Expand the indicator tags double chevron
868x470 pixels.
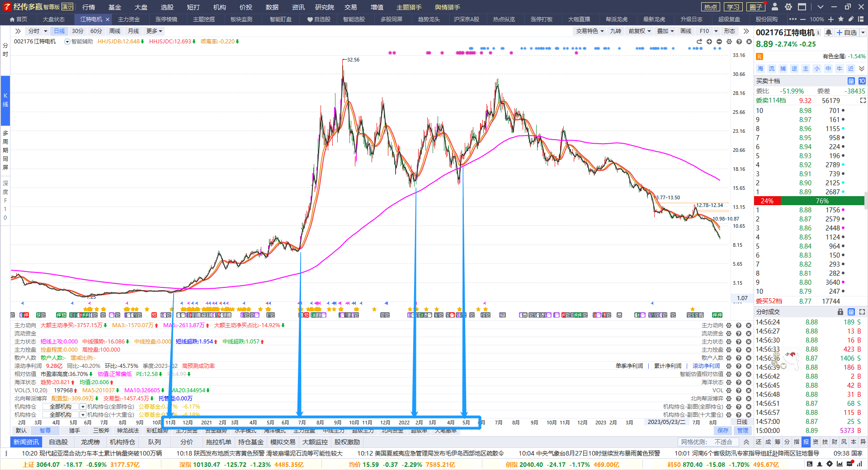tap(862, 69)
